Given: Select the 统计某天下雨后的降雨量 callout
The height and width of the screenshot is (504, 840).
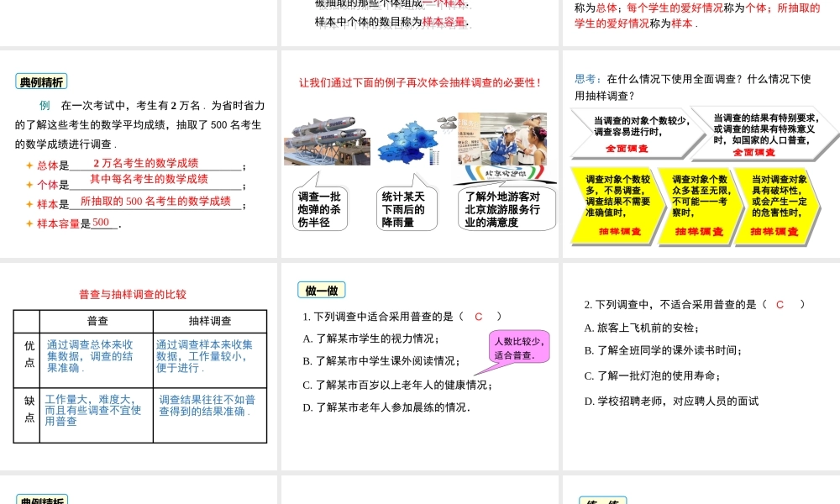Looking at the screenshot, I should click(406, 209).
